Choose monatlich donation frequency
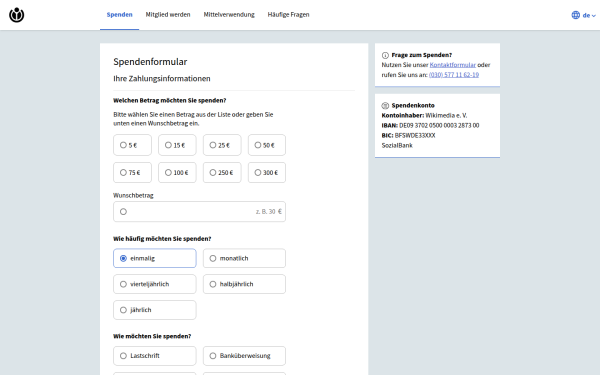The height and width of the screenshot is (375, 600). point(244,258)
